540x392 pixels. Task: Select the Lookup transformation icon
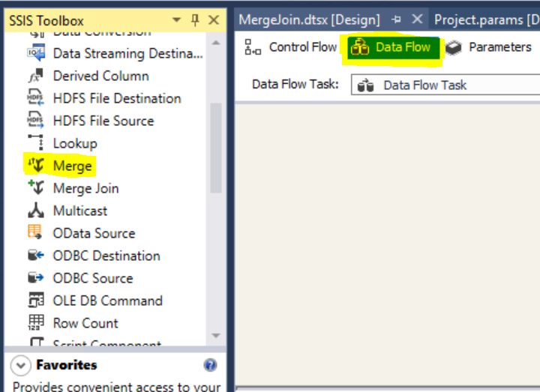pyautogui.click(x=36, y=142)
